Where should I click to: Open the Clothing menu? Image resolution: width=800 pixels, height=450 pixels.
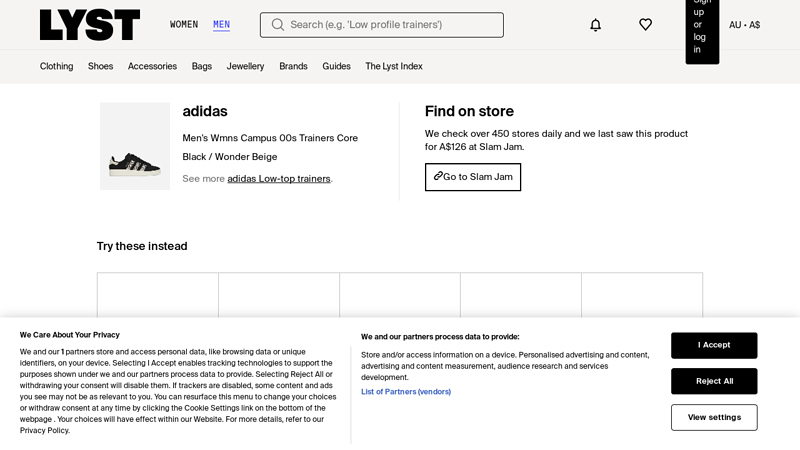click(57, 66)
